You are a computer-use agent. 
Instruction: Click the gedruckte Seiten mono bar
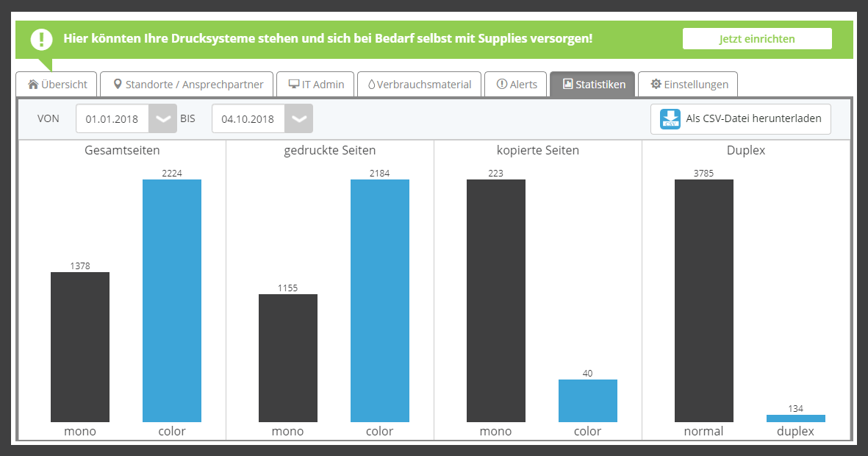288,358
